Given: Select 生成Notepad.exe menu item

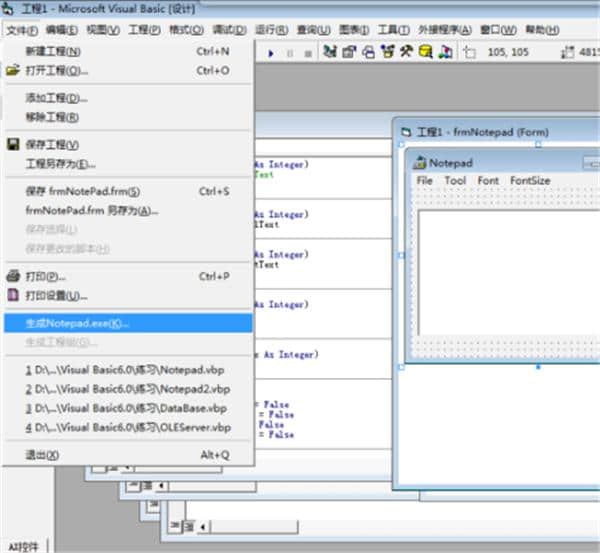Looking at the screenshot, I should 77,323.
